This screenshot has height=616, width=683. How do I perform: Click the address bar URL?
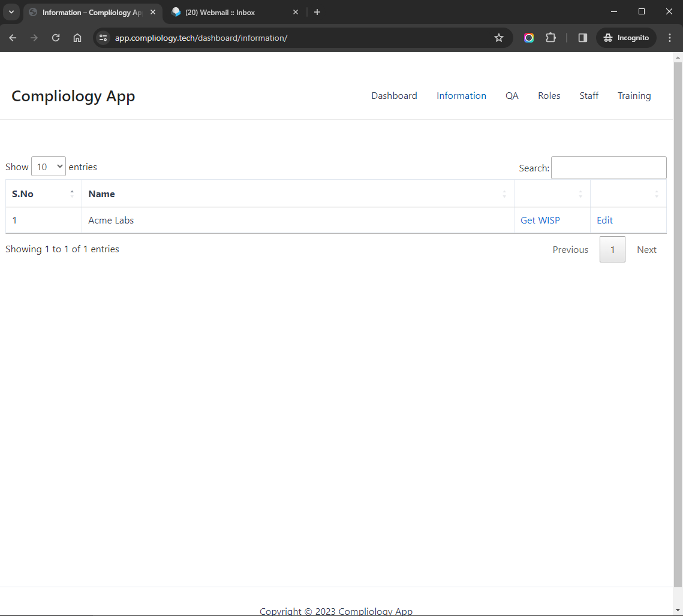point(201,38)
